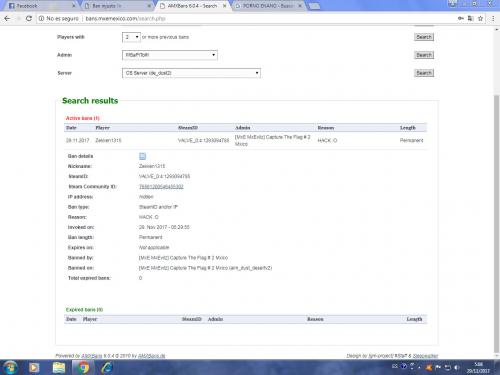Go back using the browser back arrow
Viewport: 500px width, 375px height.
coord(7,19)
